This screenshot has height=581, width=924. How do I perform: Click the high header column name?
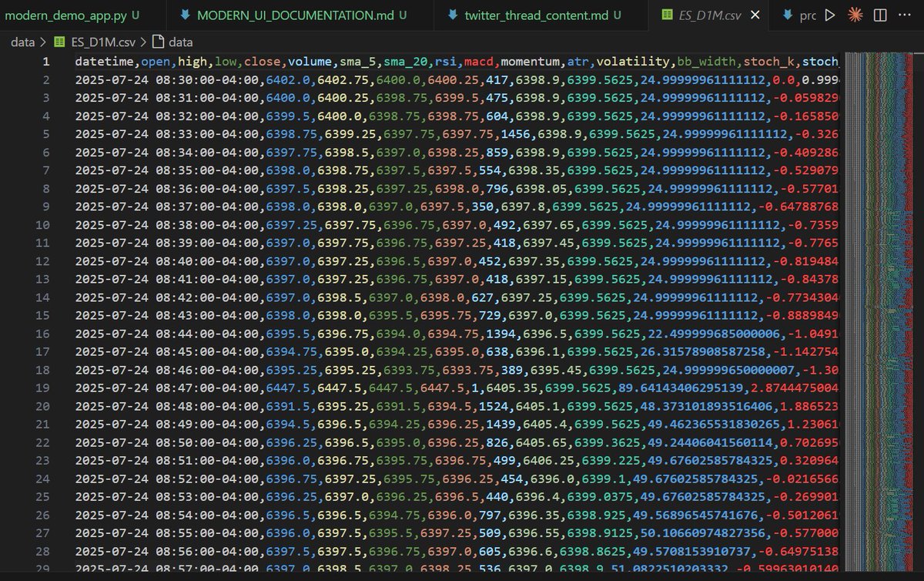(x=192, y=62)
